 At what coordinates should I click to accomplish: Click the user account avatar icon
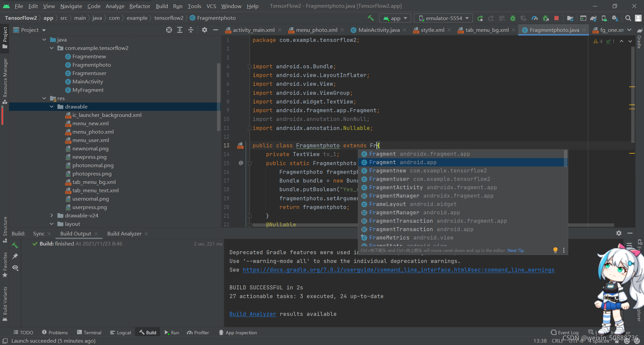(x=638, y=18)
